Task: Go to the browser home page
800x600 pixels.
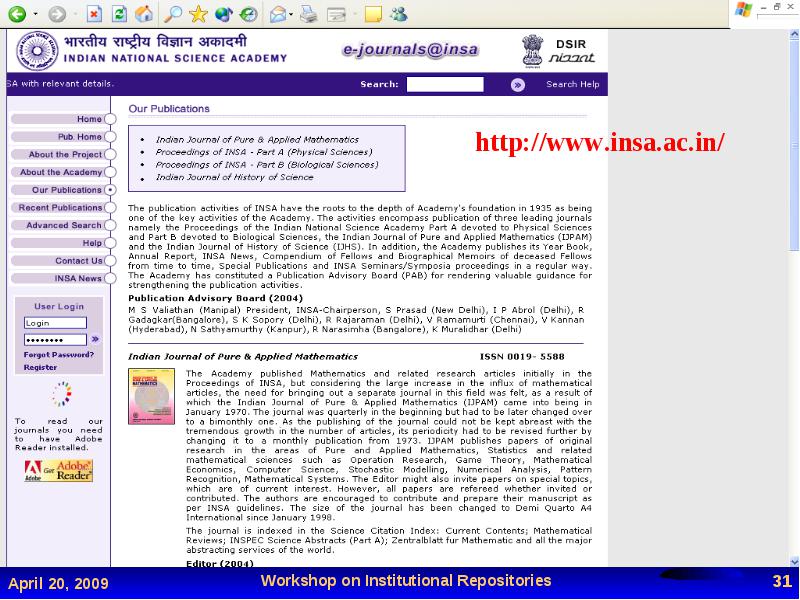Action: [144, 14]
